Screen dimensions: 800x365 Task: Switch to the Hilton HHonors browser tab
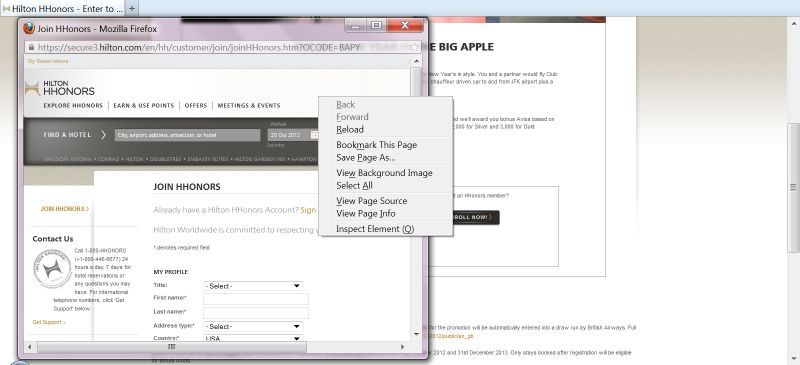click(x=62, y=9)
